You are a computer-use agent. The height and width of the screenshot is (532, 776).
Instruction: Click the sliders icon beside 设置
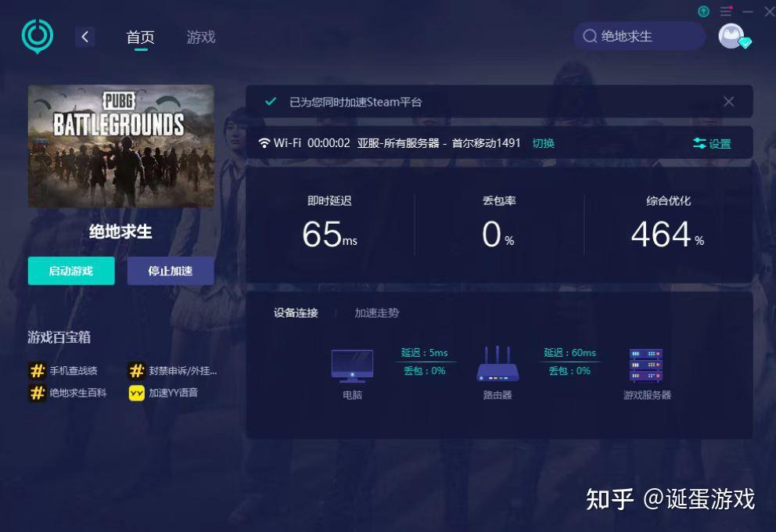pos(699,143)
